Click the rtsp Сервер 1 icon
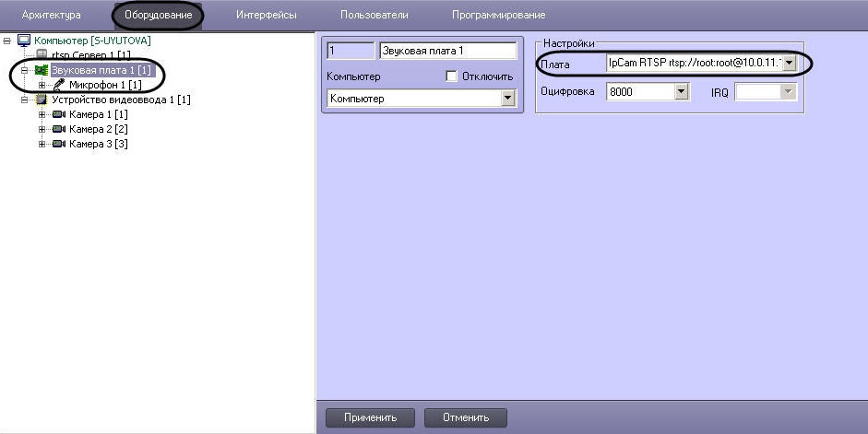The height and width of the screenshot is (434, 868). pyautogui.click(x=42, y=55)
